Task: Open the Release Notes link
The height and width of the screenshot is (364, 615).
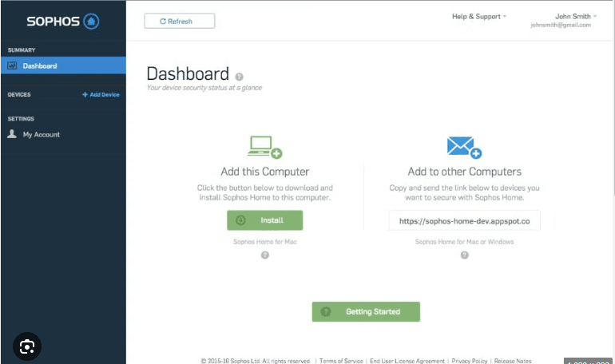Action: click(513, 361)
